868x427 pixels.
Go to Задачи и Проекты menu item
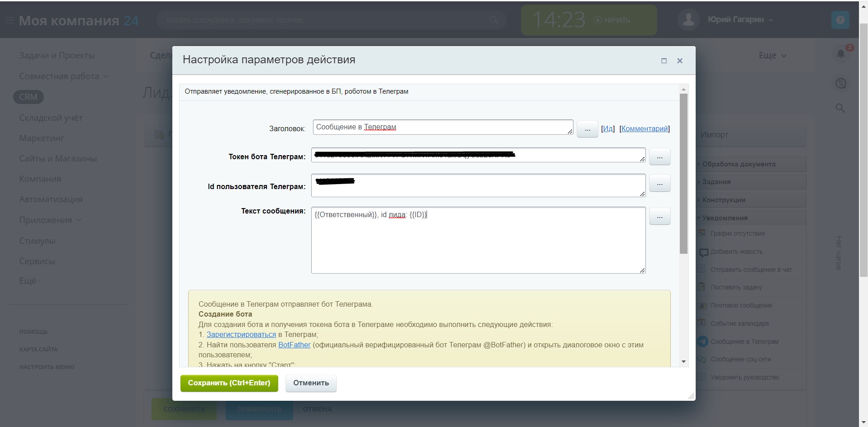[x=57, y=55]
